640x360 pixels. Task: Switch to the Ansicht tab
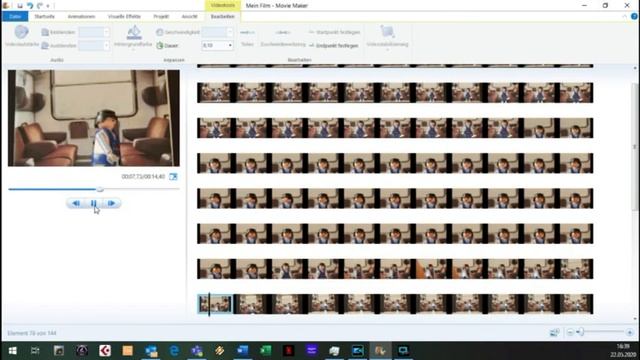pyautogui.click(x=189, y=16)
